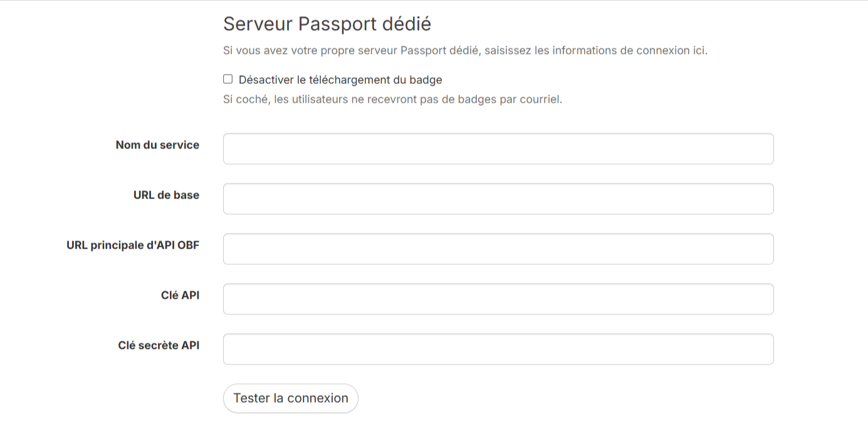Click the 'Nom du service' field label
This screenshot has width=868, height=429.
point(157,145)
